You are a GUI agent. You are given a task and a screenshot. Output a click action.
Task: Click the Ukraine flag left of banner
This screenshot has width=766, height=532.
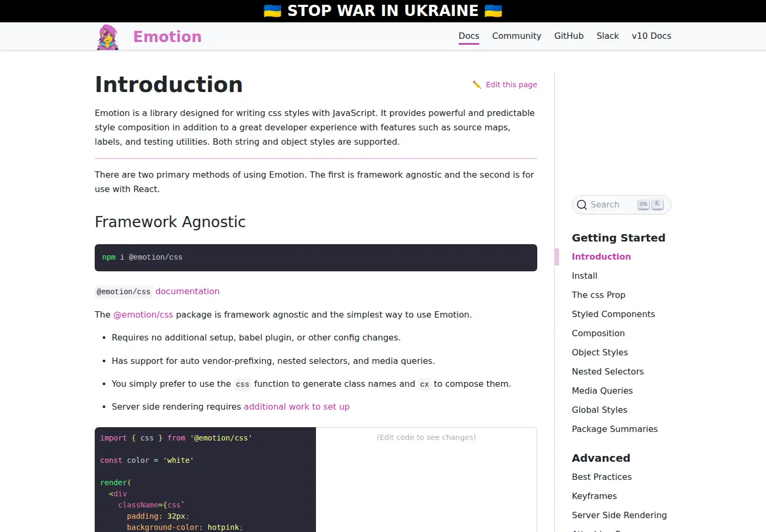[x=272, y=11]
